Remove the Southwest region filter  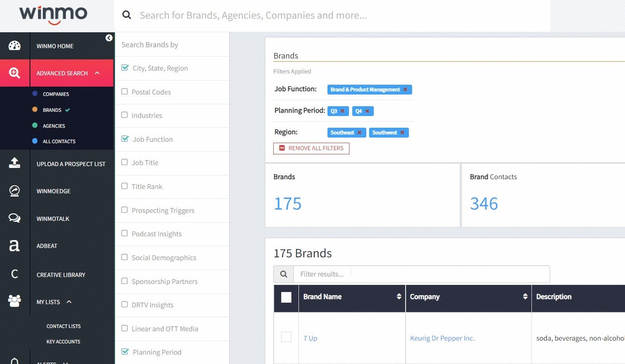pyautogui.click(x=402, y=132)
